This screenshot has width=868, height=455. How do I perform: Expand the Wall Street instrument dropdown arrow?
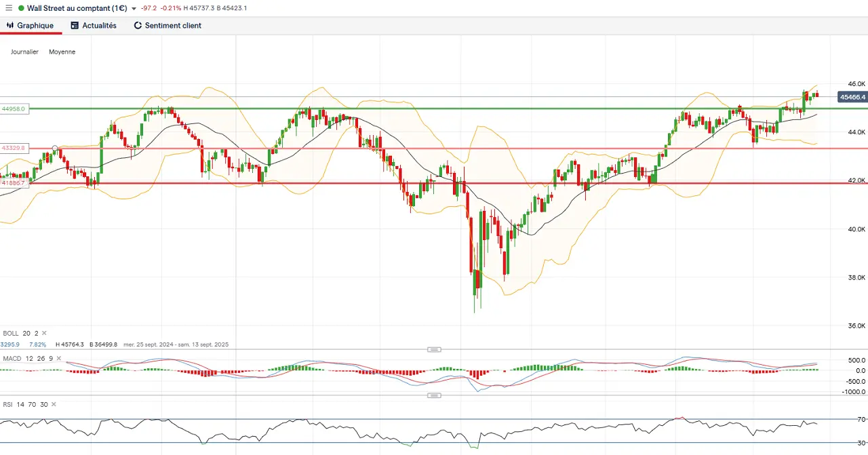(134, 9)
